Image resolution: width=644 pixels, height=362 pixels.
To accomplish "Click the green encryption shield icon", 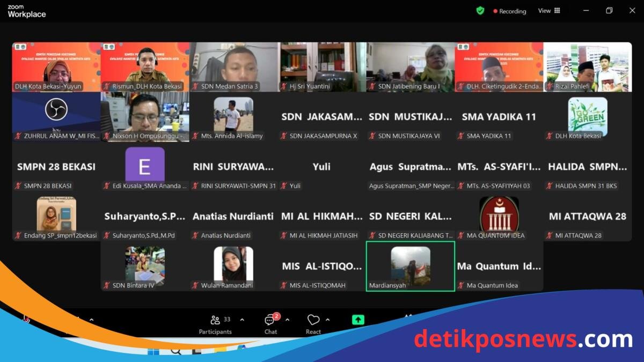I will pos(480,11).
